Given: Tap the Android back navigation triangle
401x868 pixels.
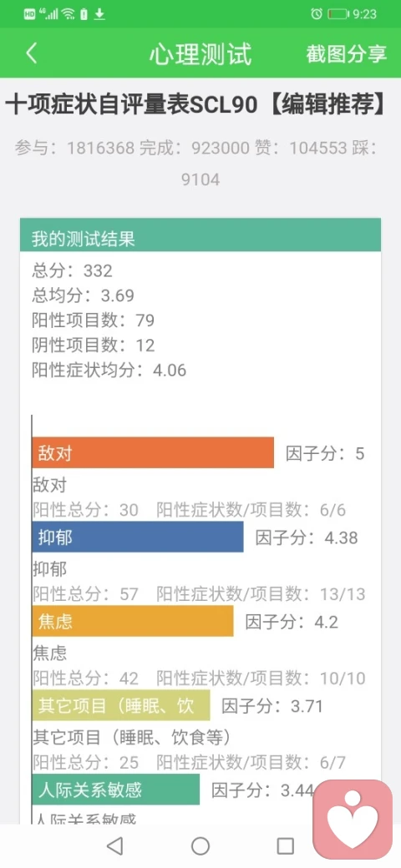Looking at the screenshot, I should tap(114, 845).
